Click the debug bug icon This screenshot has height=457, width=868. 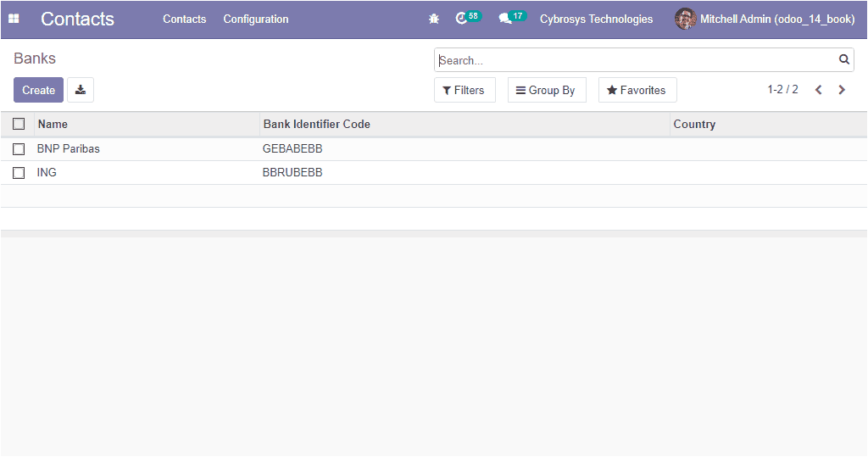click(434, 19)
